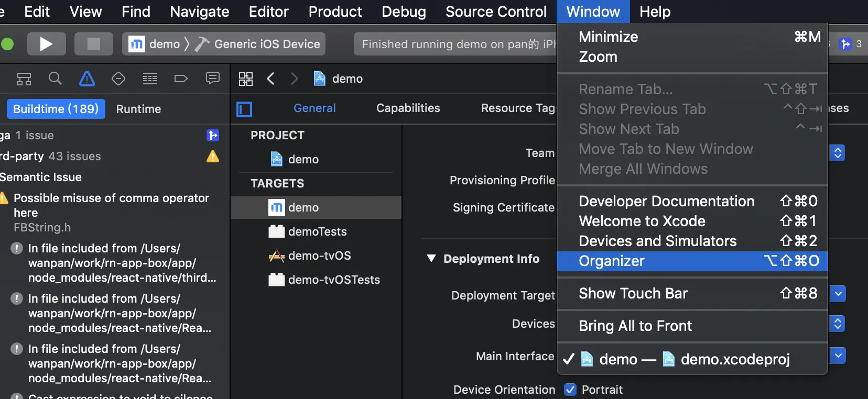Go back with the left chevron
The image size is (868, 399).
pyautogui.click(x=270, y=79)
